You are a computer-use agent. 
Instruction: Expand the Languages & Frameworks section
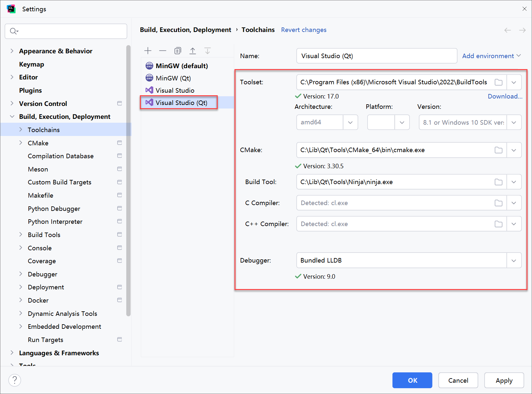(12, 353)
